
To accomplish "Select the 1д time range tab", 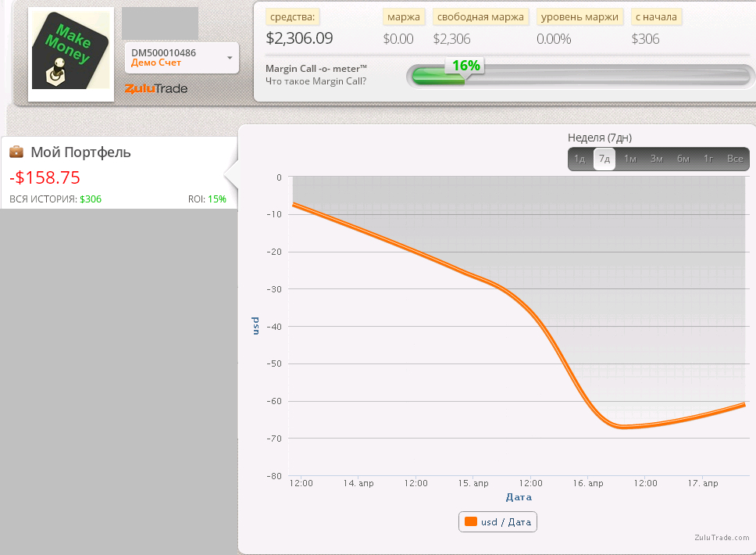I will pyautogui.click(x=579, y=159).
